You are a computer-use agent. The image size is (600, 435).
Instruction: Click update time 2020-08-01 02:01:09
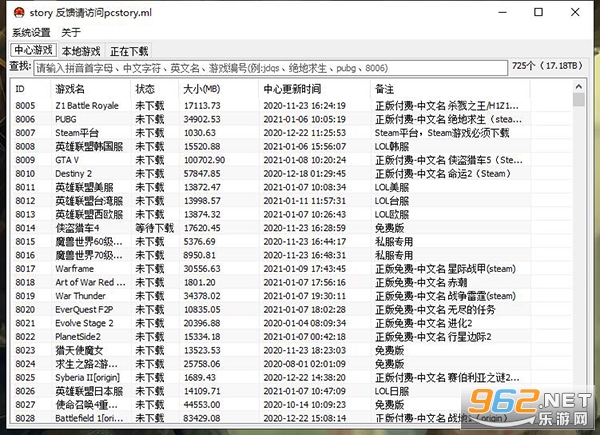pos(305,364)
